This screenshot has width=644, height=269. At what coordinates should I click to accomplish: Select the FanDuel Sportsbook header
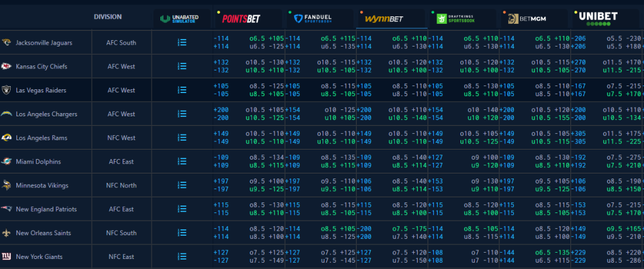pos(313,19)
